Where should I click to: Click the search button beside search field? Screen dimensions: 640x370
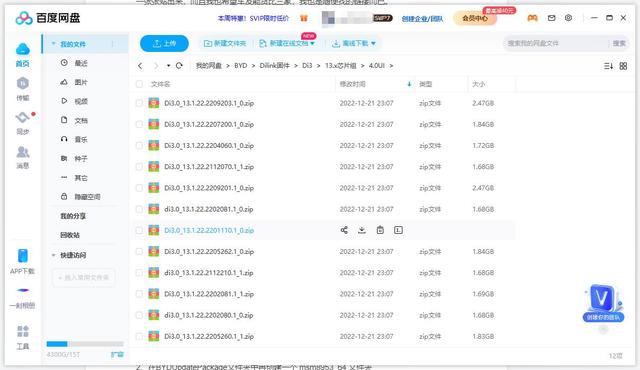point(619,43)
